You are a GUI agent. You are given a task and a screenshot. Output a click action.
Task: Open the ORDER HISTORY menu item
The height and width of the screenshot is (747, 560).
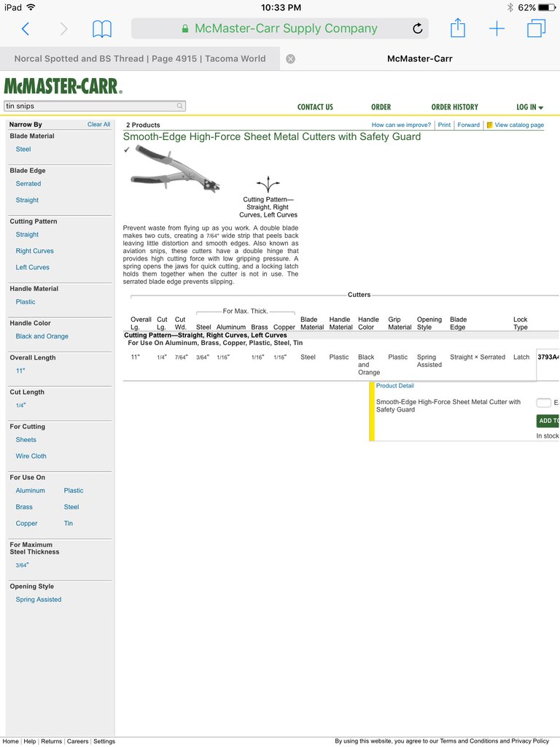(x=455, y=107)
